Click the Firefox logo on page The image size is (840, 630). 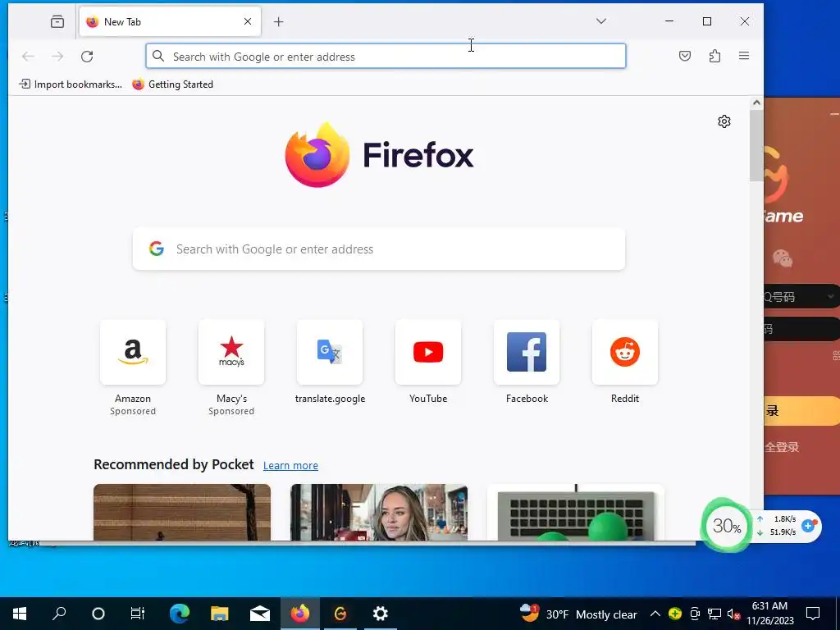pyautogui.click(x=379, y=155)
